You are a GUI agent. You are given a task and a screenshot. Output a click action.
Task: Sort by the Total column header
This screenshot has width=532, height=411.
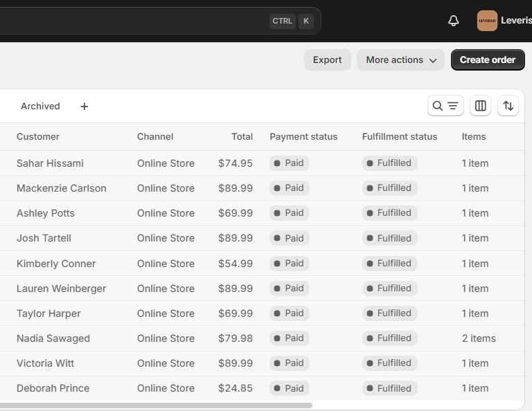242,137
